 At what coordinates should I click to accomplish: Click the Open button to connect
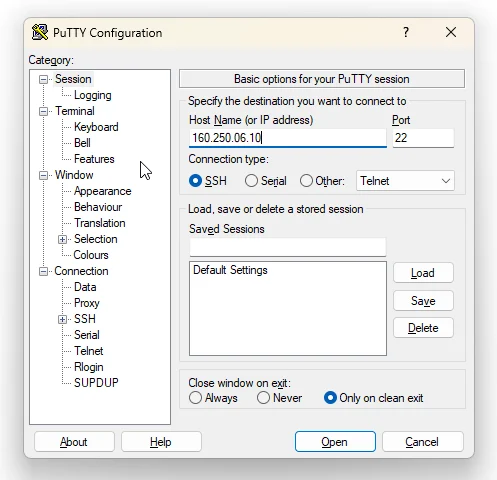tap(335, 442)
